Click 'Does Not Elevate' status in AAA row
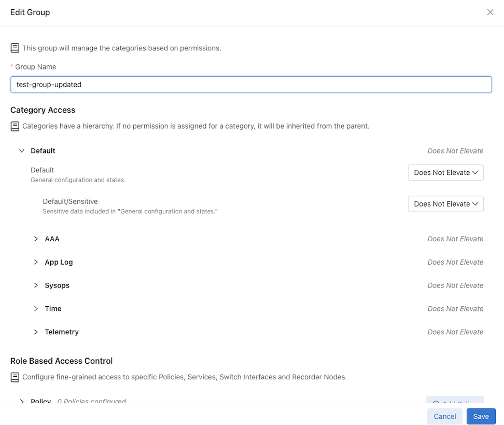The width and height of the screenshot is (504, 425). coord(455,239)
